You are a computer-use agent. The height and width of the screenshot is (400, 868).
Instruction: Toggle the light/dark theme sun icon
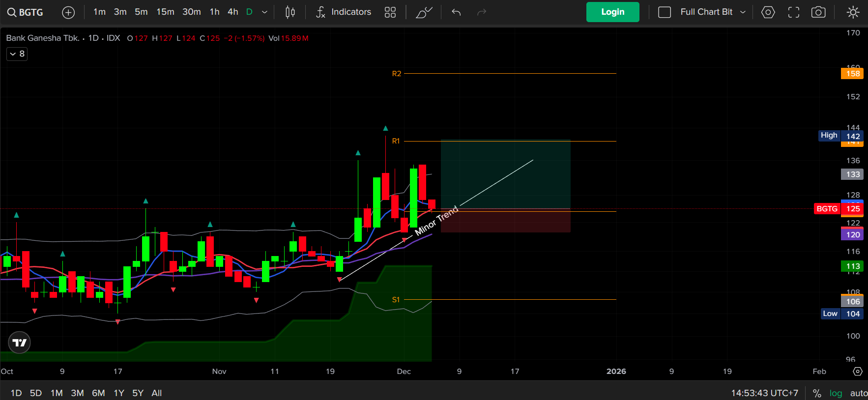click(x=853, y=12)
